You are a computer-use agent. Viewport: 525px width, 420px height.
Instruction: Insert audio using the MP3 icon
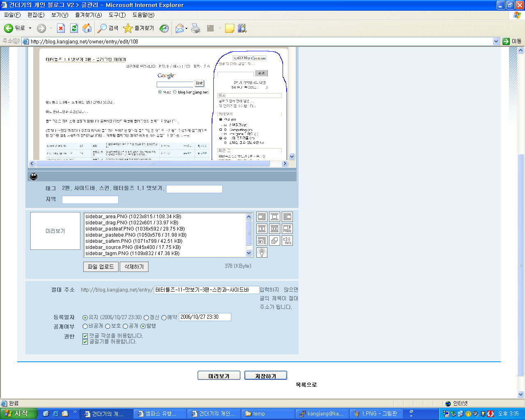click(x=287, y=241)
